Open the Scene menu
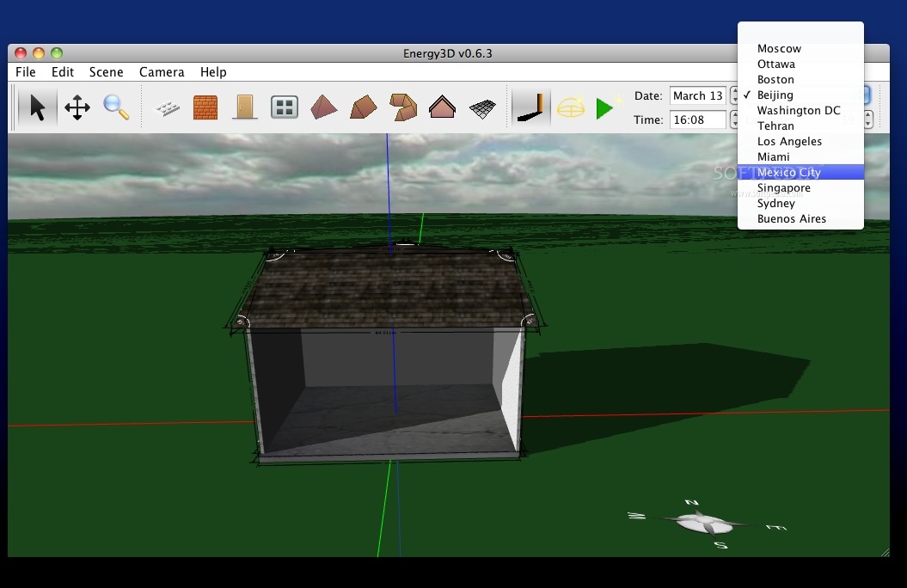The width and height of the screenshot is (907, 588). point(106,71)
